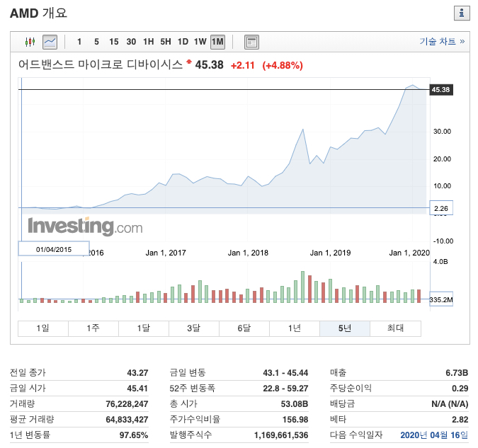Viewport: 478px width, 448px height.
Task: Click the 2.26 crosshair price label
Action: (441, 209)
